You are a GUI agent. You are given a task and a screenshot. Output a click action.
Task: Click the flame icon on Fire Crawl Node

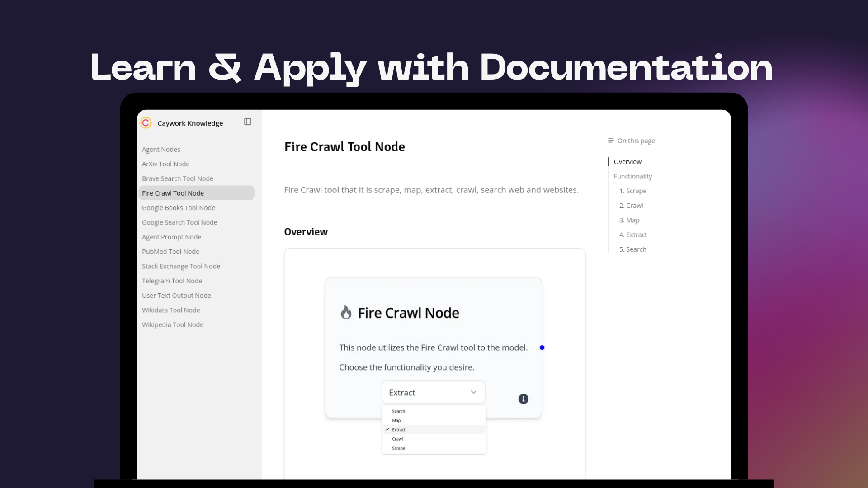pyautogui.click(x=346, y=313)
